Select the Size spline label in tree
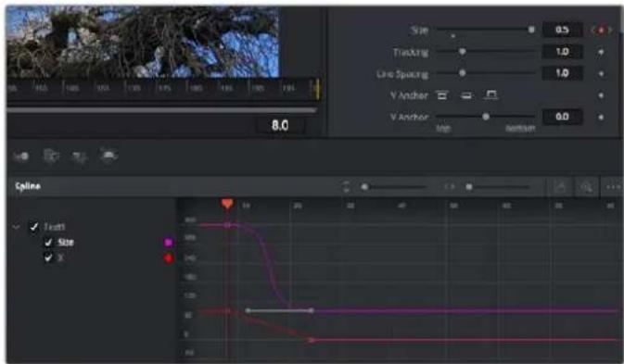Viewport: 624px width, 364px height. point(66,242)
